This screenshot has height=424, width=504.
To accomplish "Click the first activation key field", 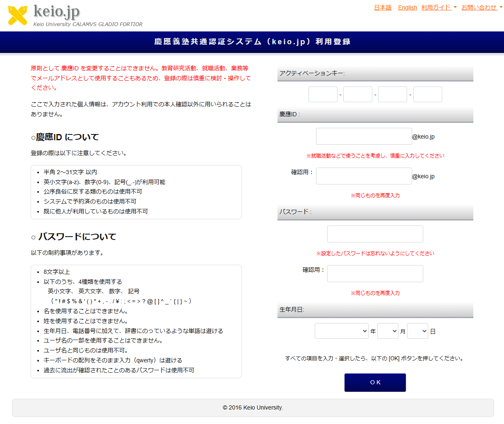I will click(323, 94).
